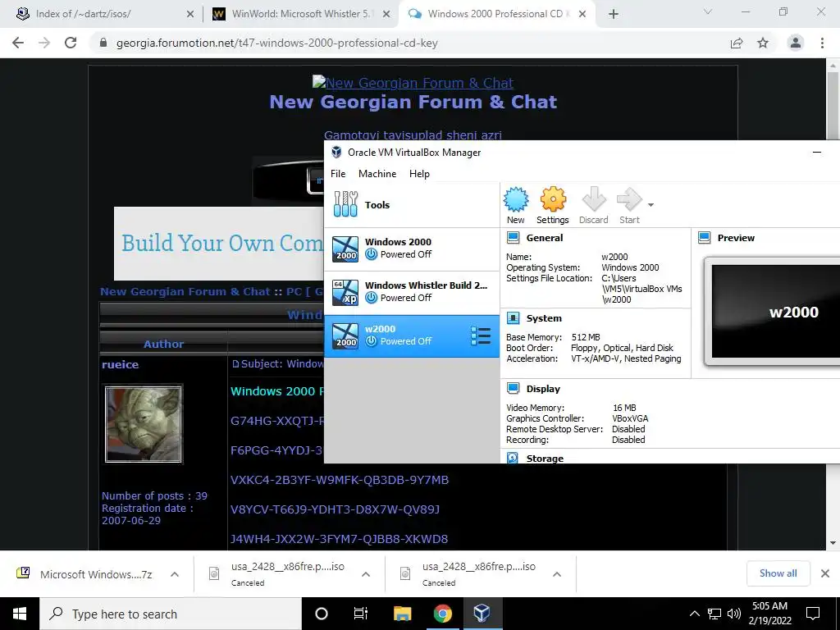Click the System section header
The height and width of the screenshot is (630, 840).
(x=544, y=318)
